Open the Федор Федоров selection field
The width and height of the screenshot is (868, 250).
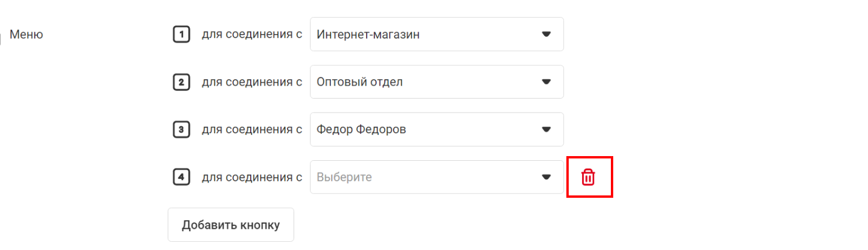[x=437, y=130]
